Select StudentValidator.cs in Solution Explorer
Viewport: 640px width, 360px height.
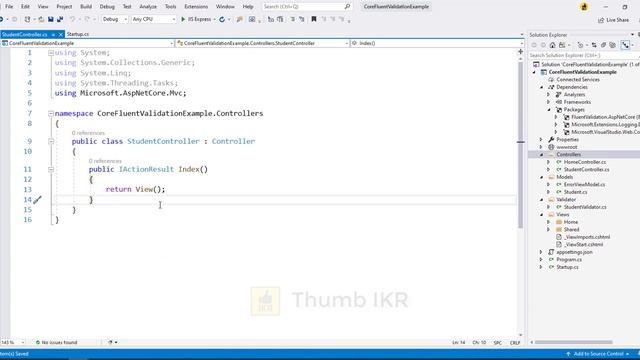[585, 207]
